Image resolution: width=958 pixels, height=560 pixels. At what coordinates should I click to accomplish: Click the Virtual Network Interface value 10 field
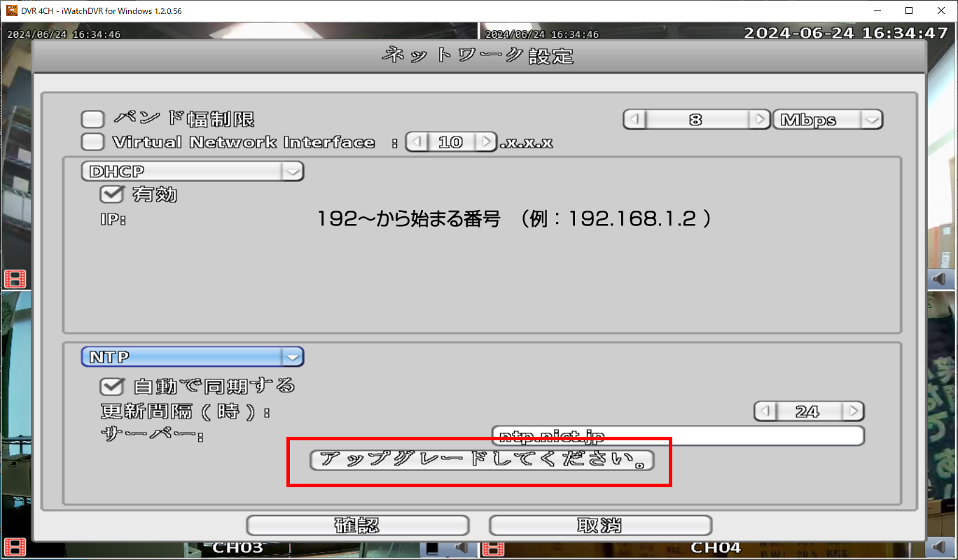coord(451,142)
